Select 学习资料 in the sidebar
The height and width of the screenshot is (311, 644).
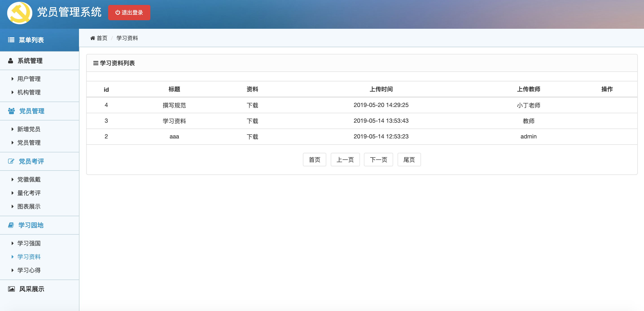pyautogui.click(x=29, y=257)
